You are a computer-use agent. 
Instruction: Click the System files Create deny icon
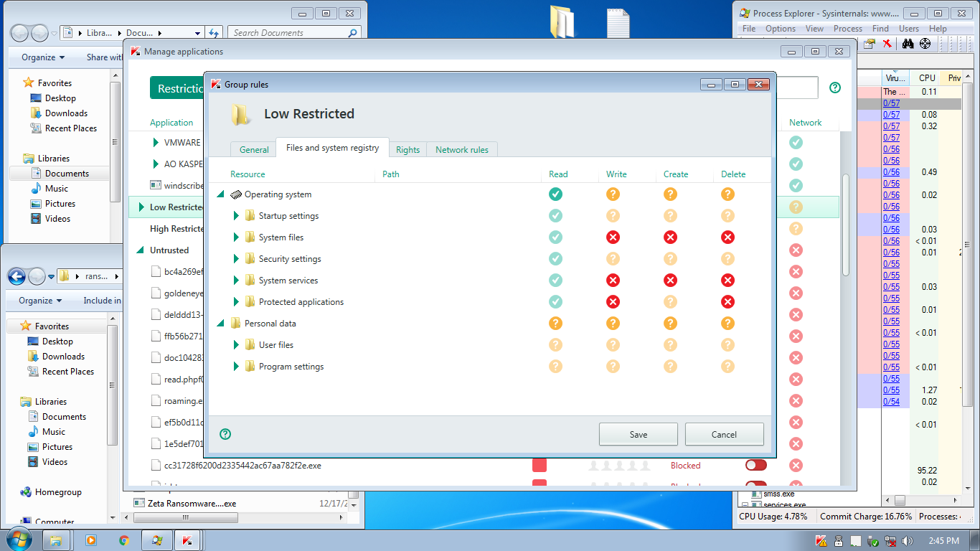[x=670, y=237]
